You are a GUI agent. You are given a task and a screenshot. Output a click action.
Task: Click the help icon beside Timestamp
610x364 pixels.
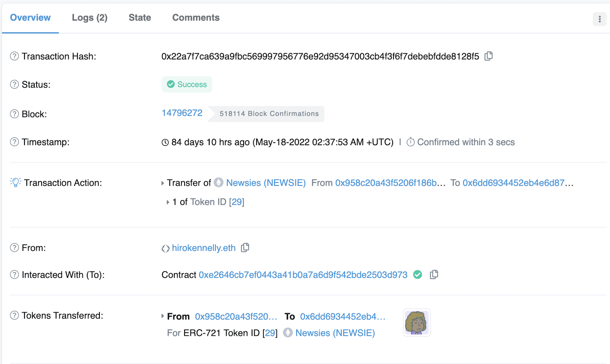pos(14,142)
